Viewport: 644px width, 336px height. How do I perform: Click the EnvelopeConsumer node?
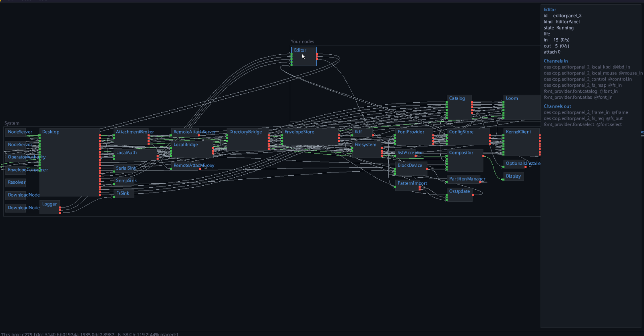pos(16,170)
